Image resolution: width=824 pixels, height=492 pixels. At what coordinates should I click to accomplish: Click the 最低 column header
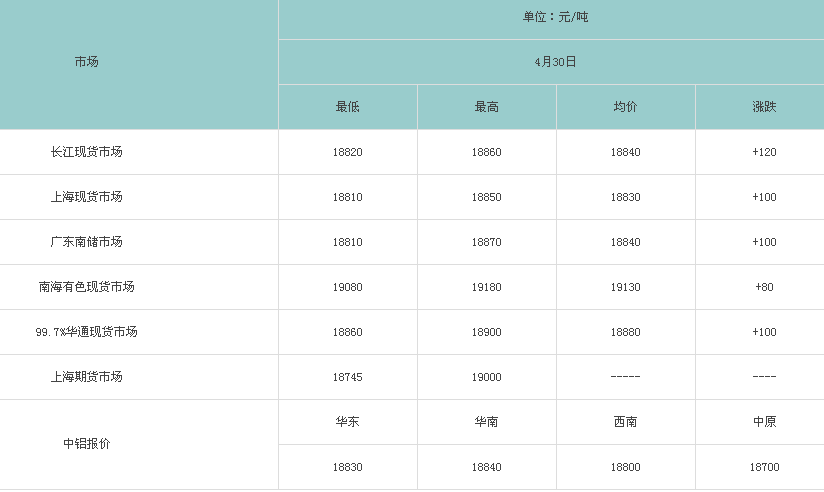347,107
